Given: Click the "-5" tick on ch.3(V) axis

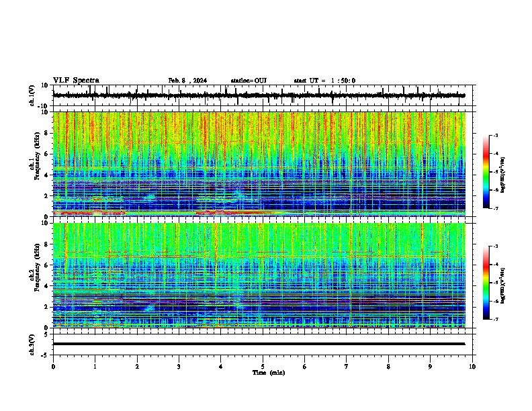Looking at the screenshot, I should (x=46, y=355).
